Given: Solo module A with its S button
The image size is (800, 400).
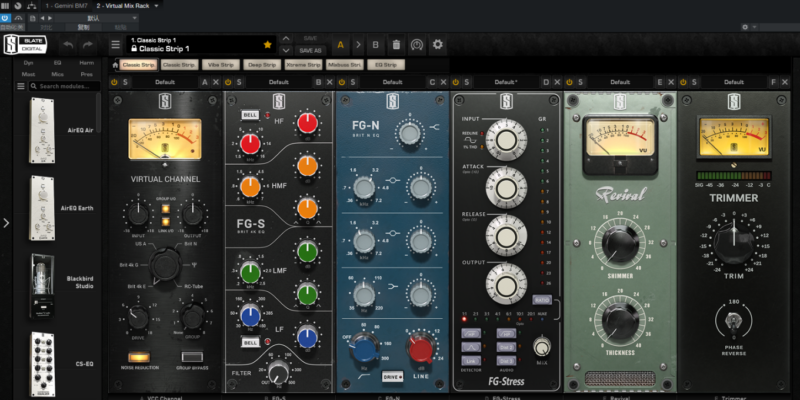Looking at the screenshot, I should coord(125,82).
